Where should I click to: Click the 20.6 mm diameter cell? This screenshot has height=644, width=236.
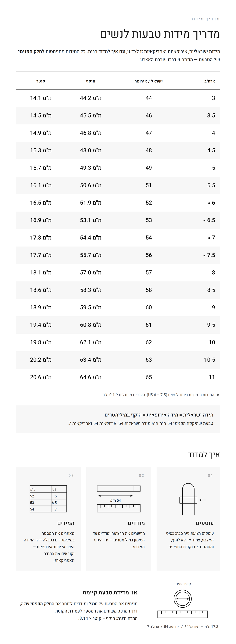(41, 377)
